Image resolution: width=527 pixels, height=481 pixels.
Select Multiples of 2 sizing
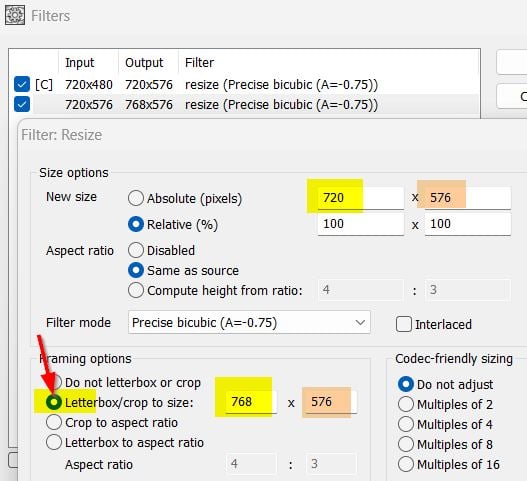(x=406, y=404)
